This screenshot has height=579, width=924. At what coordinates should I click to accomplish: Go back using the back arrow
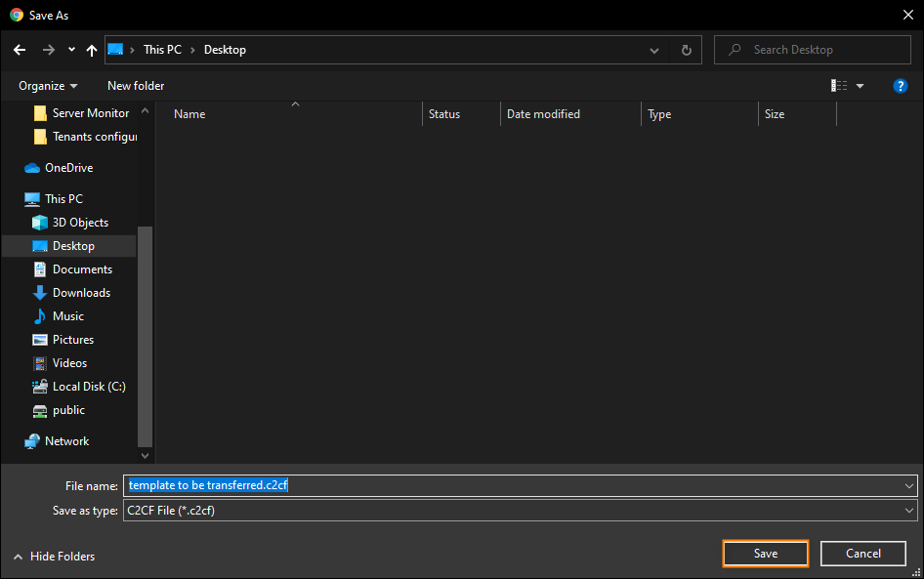tap(20, 50)
